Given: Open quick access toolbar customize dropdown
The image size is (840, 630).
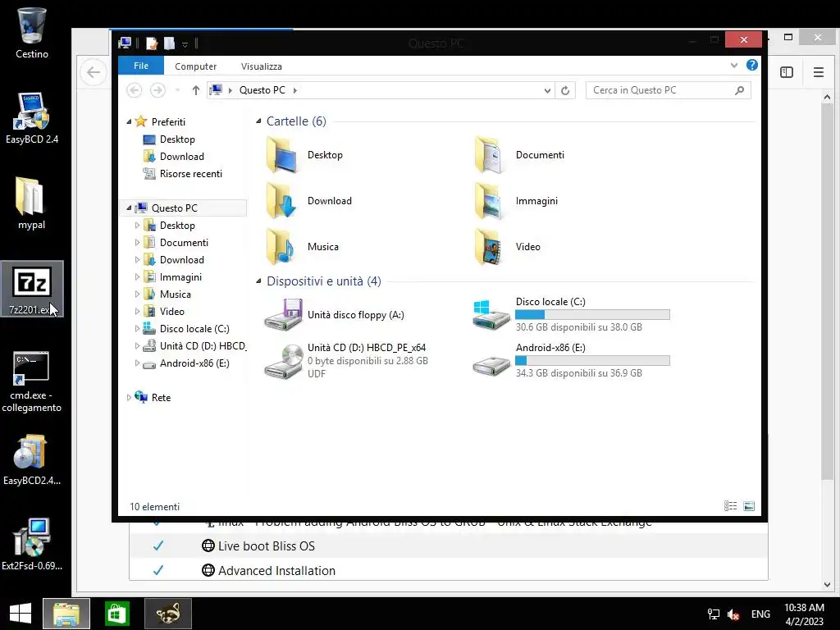Looking at the screenshot, I should click(x=185, y=44).
